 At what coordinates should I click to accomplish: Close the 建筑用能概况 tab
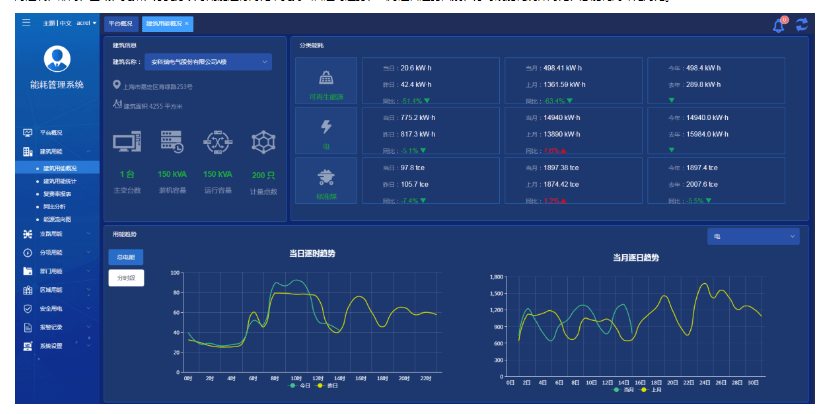coord(187,24)
